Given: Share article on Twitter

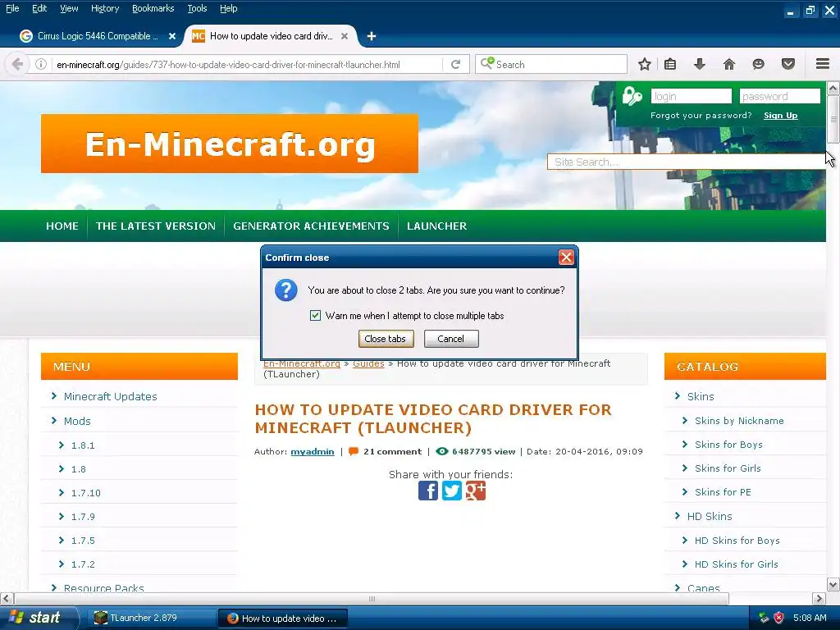Looking at the screenshot, I should [x=452, y=491].
